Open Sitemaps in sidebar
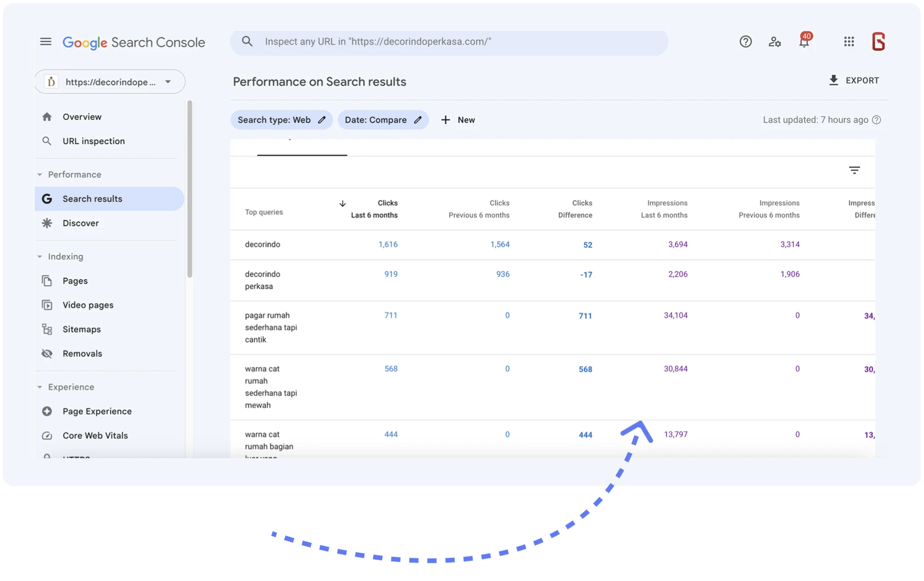 [x=81, y=329]
